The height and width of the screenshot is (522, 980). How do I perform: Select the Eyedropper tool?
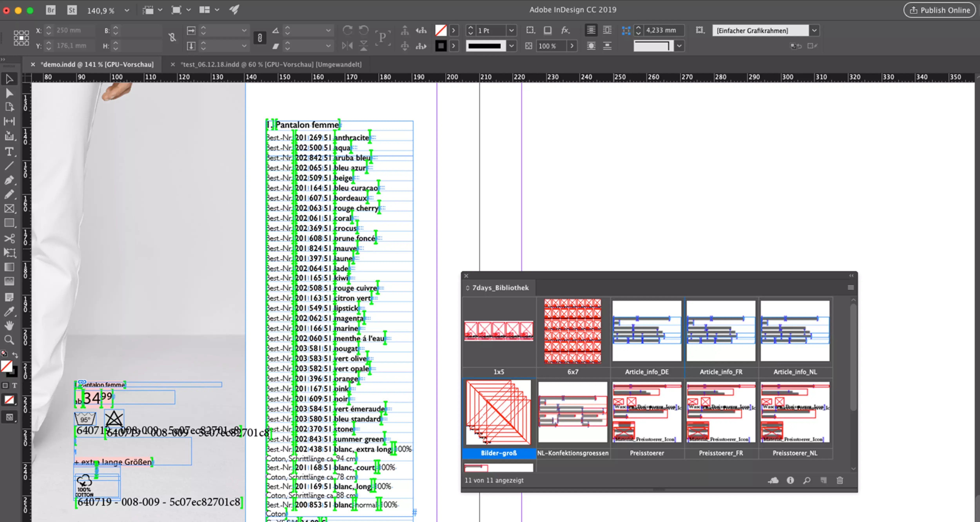pos(9,312)
